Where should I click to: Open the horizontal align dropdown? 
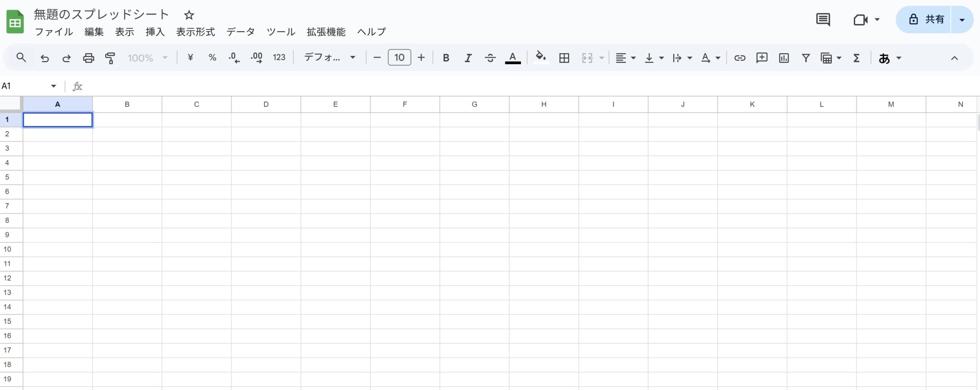point(625,58)
